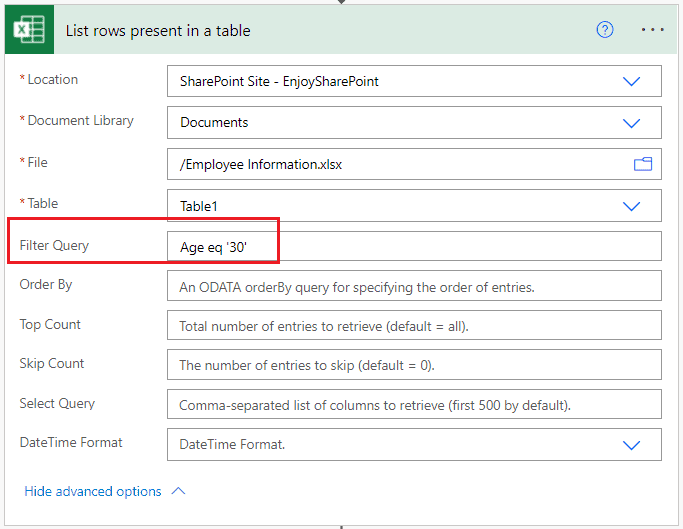Click the Select Query input field

click(x=414, y=404)
